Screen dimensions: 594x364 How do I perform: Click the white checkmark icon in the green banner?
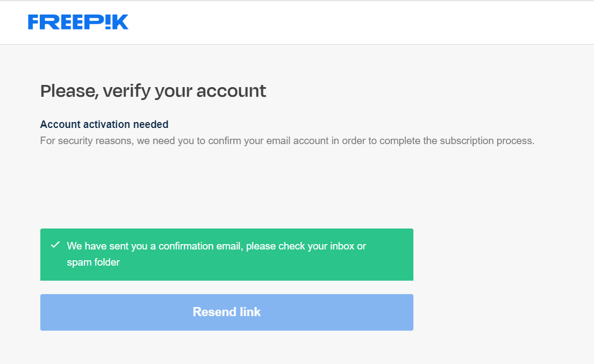[55, 245]
